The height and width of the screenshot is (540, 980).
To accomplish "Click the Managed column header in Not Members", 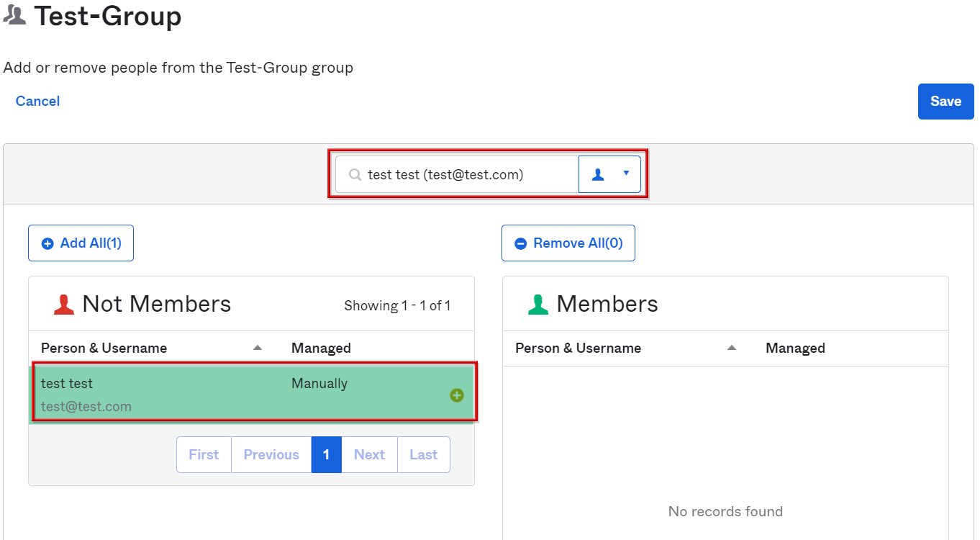I will coord(321,348).
